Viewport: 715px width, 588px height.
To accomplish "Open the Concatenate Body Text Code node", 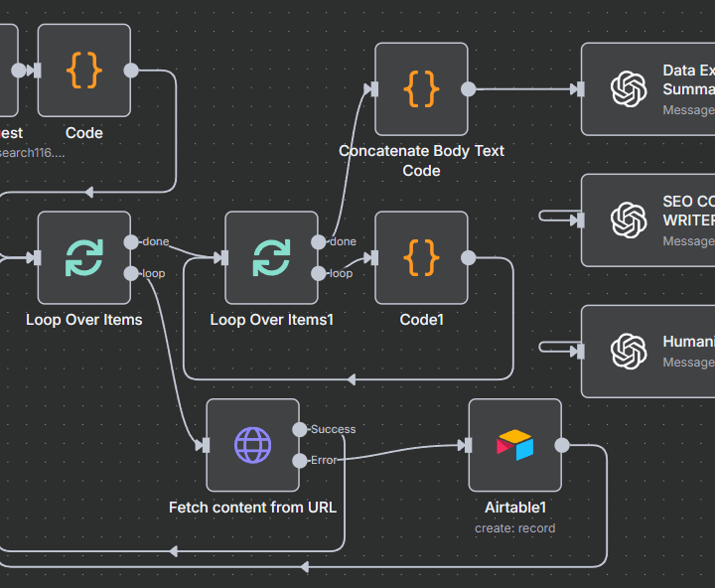I will click(421, 88).
